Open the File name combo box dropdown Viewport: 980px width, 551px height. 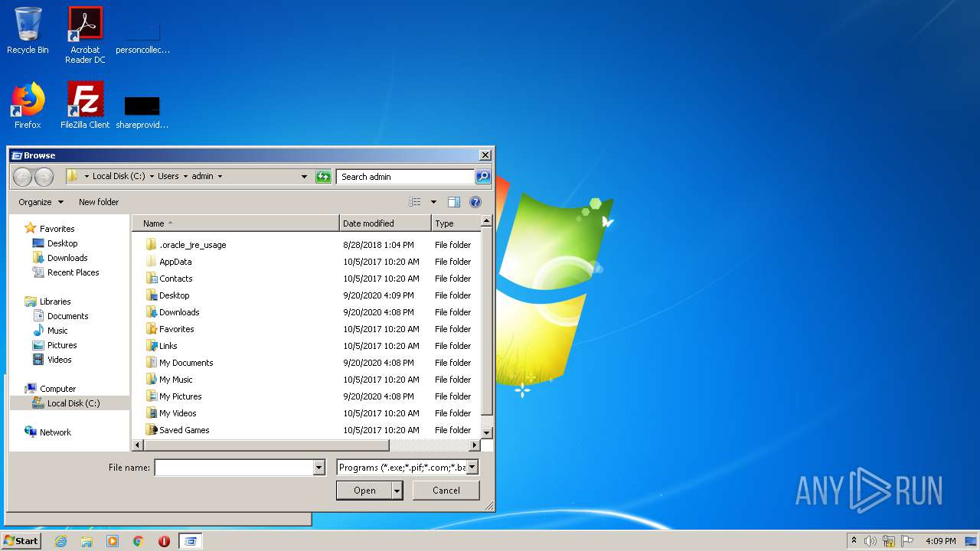[x=319, y=468]
